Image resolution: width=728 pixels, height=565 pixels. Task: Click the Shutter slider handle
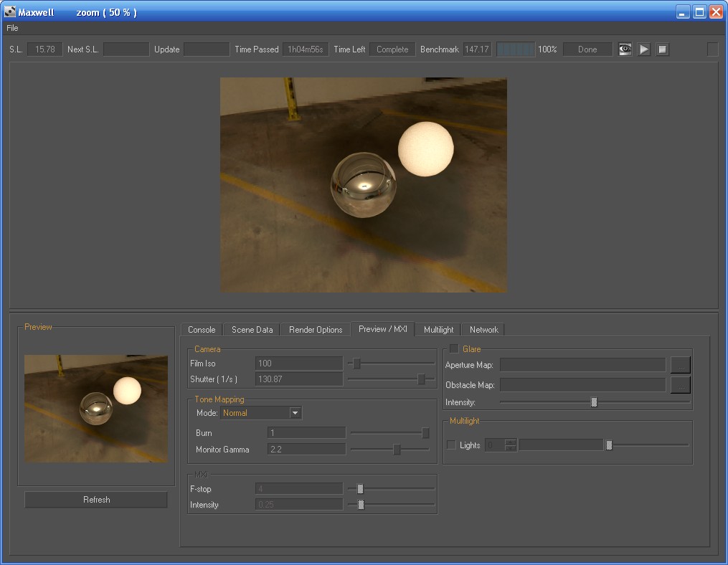pyautogui.click(x=421, y=379)
